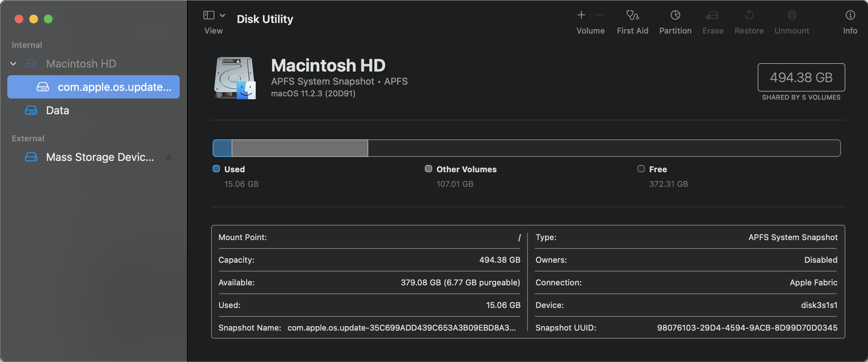This screenshot has height=362, width=868.
Task: Click the blue Used segment of usage bar
Action: pyautogui.click(x=222, y=148)
